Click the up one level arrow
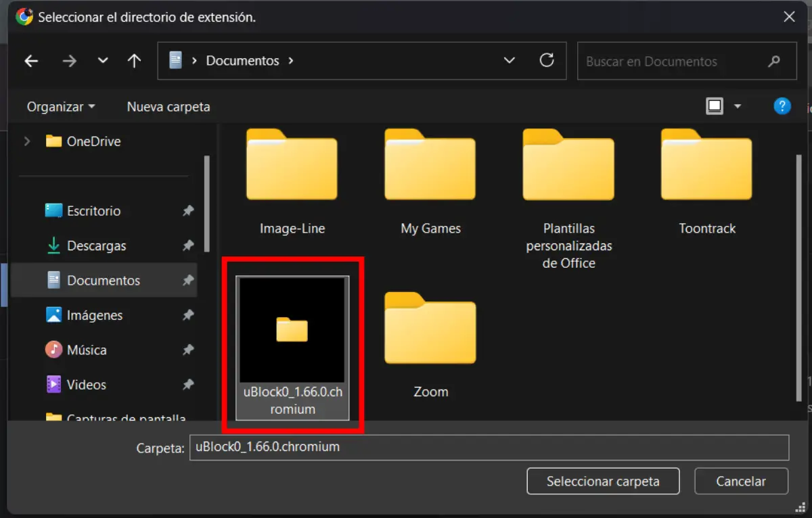This screenshot has width=812, height=518. pyautogui.click(x=134, y=61)
